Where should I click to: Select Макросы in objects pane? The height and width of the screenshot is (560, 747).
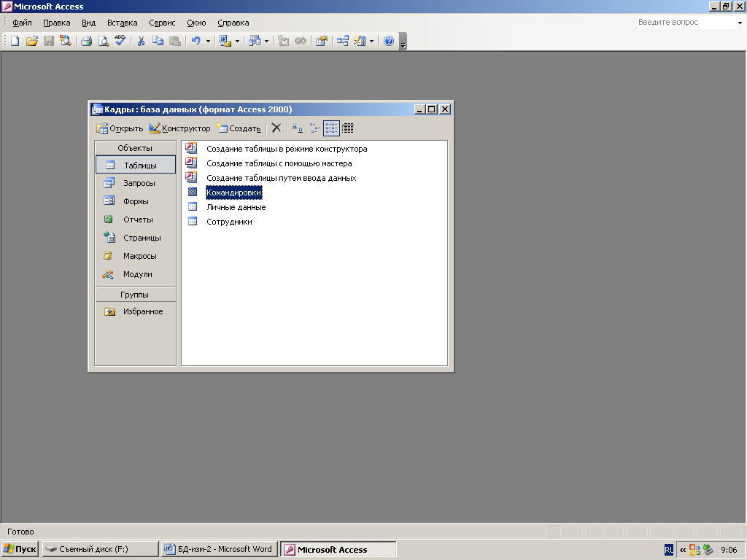tap(136, 256)
